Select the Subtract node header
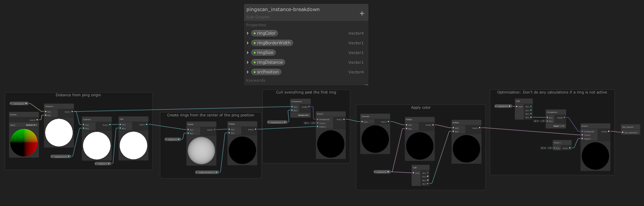 [97, 119]
